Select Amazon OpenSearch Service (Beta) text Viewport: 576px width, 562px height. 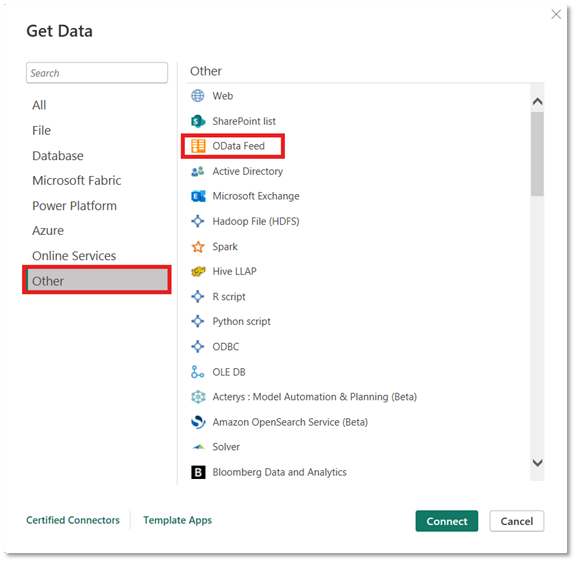290,422
